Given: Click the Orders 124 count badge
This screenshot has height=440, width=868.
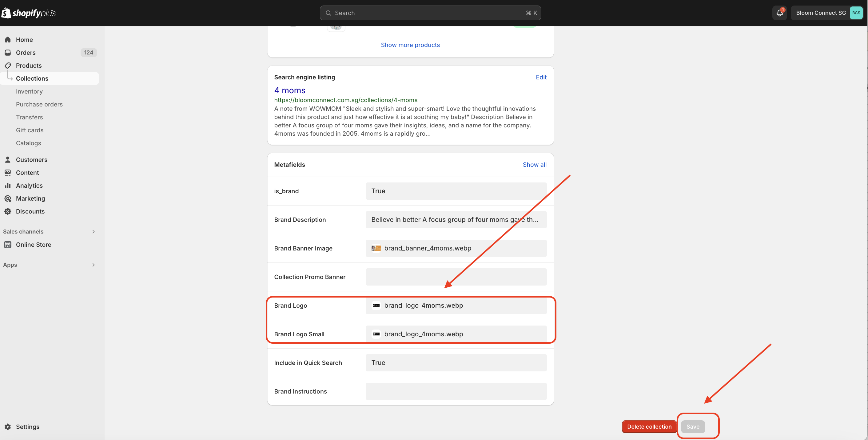Looking at the screenshot, I should [x=89, y=52].
